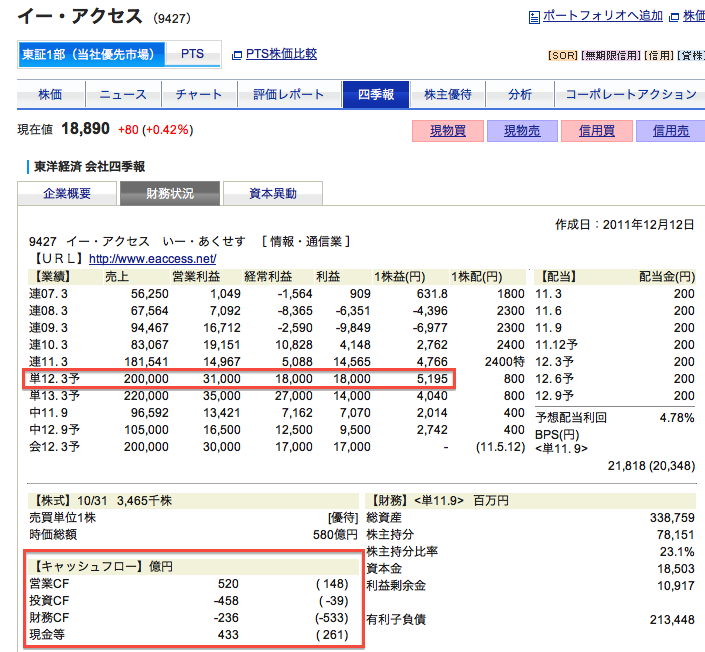Open the コーポレートアクション tab
This screenshot has height=652, width=705.
[630, 94]
